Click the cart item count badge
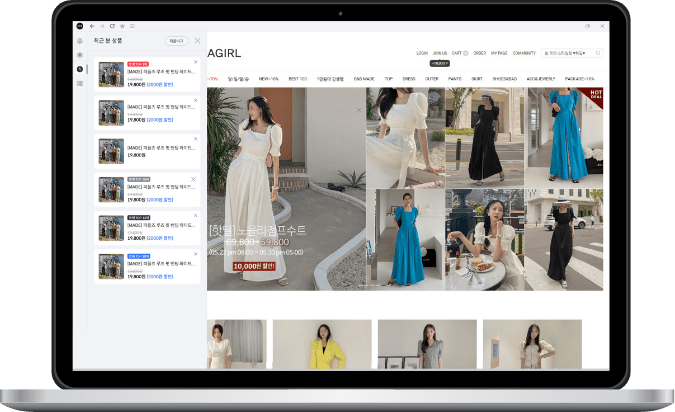 click(465, 53)
